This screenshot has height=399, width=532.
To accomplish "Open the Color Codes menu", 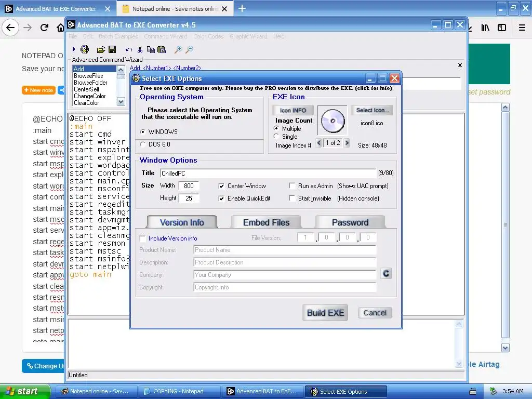I will tap(208, 36).
